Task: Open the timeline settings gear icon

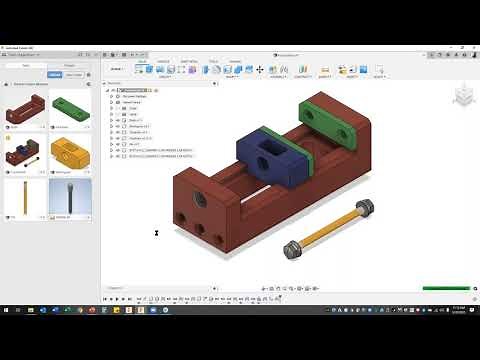Action: point(475,299)
